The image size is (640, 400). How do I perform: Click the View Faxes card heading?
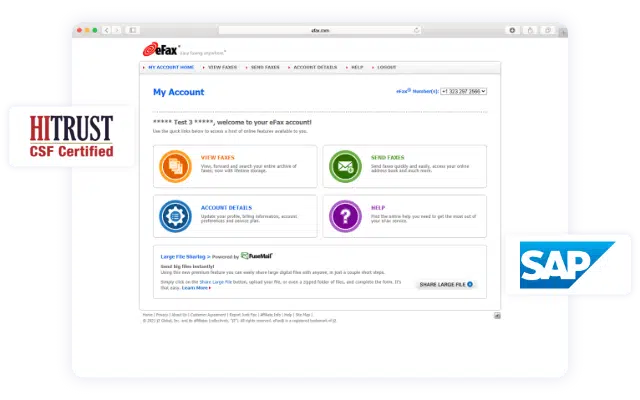coord(218,158)
